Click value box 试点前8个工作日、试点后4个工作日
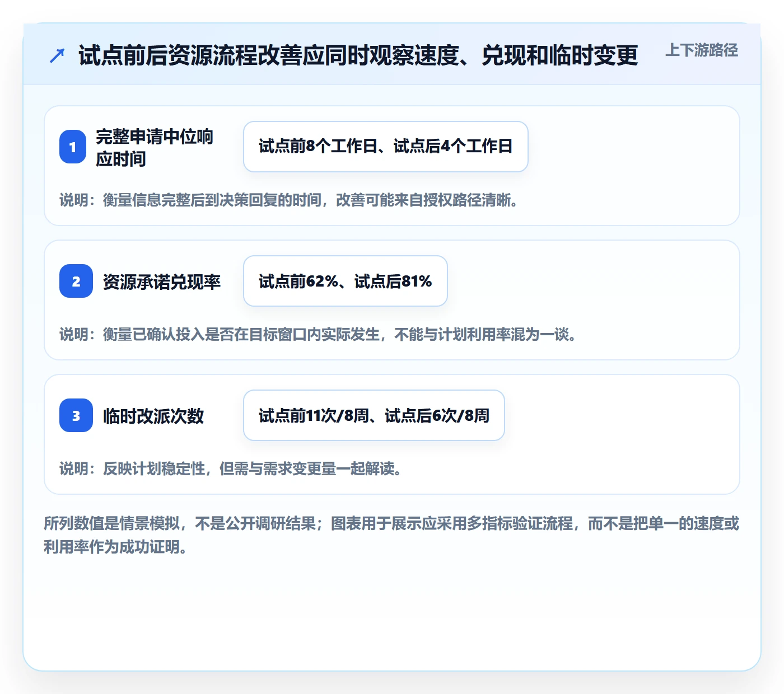784x694 pixels. tap(386, 147)
